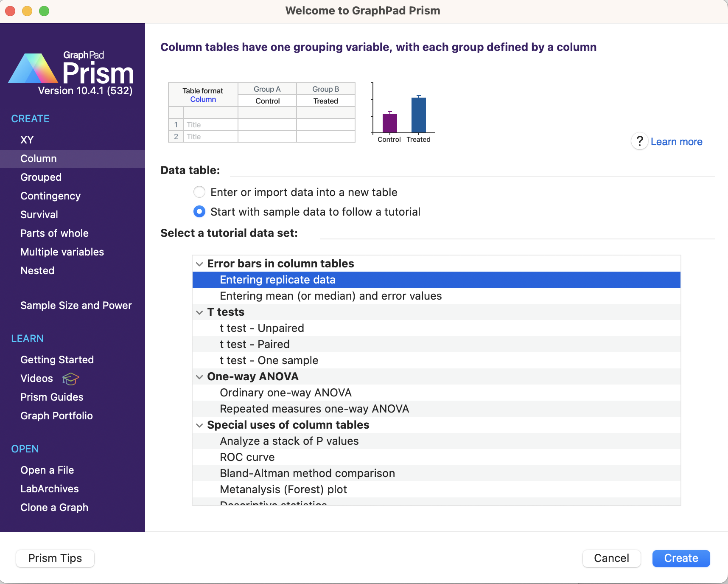Click the 'Version 10.4.1 (532)' text
The width and height of the screenshot is (728, 584).
[85, 91]
